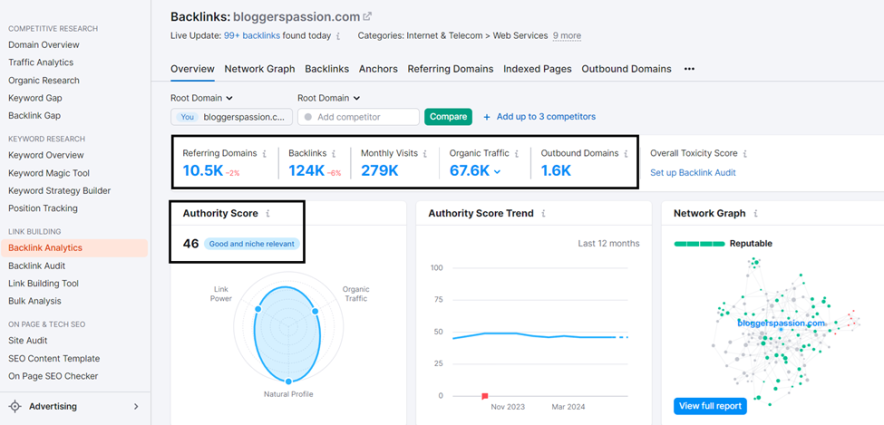Screen dimensions: 884x425
Task: Open Backlink Audit in sidebar
Action: pyautogui.click(x=37, y=265)
